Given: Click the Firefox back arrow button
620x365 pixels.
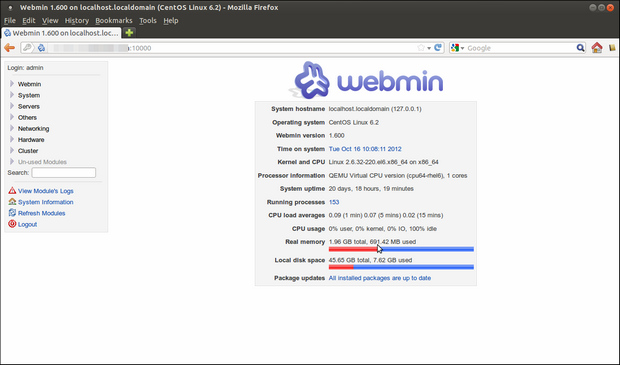Looking at the screenshot, I should click(x=9, y=48).
